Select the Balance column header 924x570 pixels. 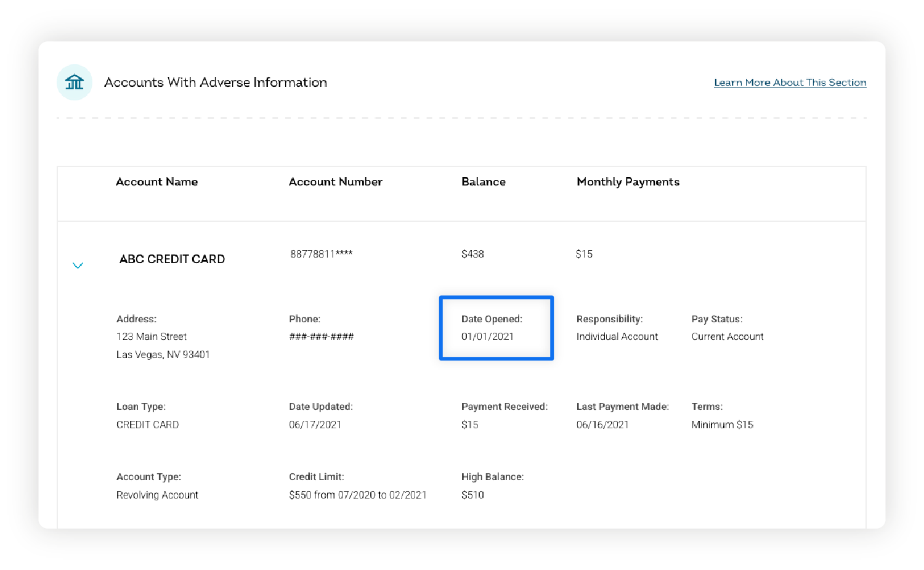click(x=483, y=182)
